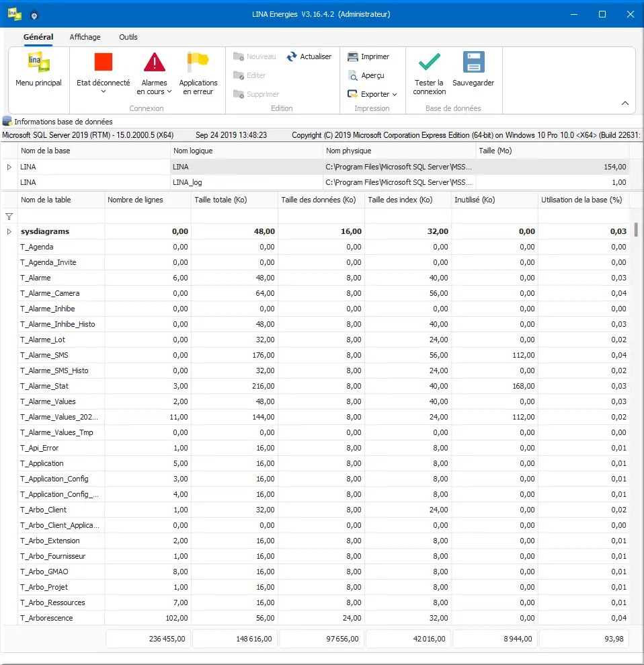Select the T_Alarme_Values_Tmp row
This screenshot has height=665, width=644.
[323, 432]
